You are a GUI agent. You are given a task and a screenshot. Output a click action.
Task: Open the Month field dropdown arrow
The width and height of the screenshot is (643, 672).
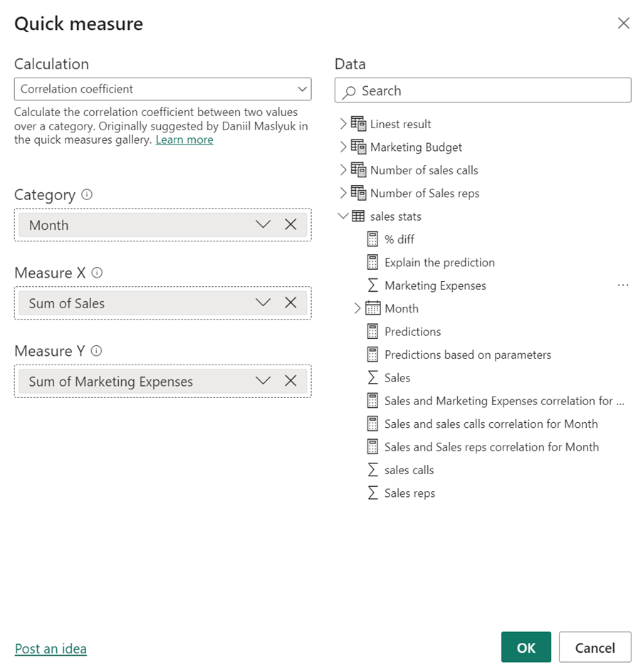coord(263,225)
